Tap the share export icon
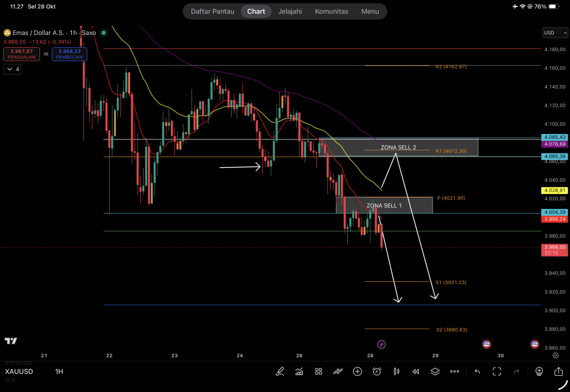The height and width of the screenshot is (392, 570). 558,371
